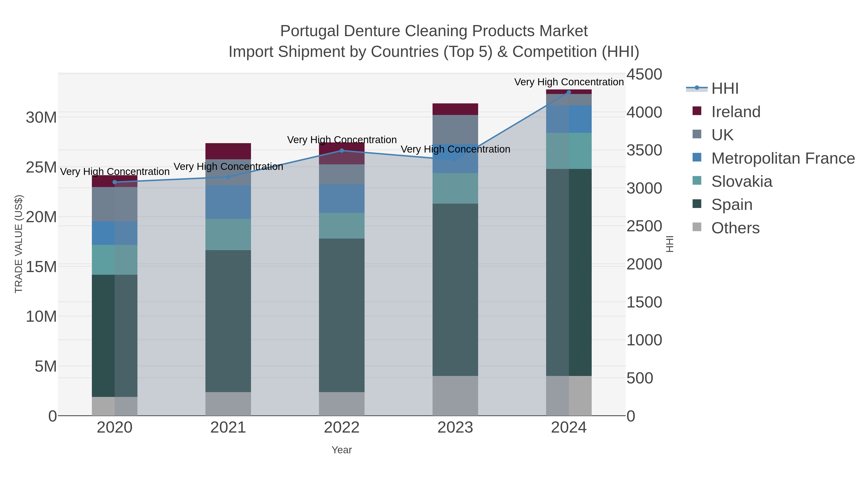Click the Ireland segment atop the 2021 bar

coord(228,151)
